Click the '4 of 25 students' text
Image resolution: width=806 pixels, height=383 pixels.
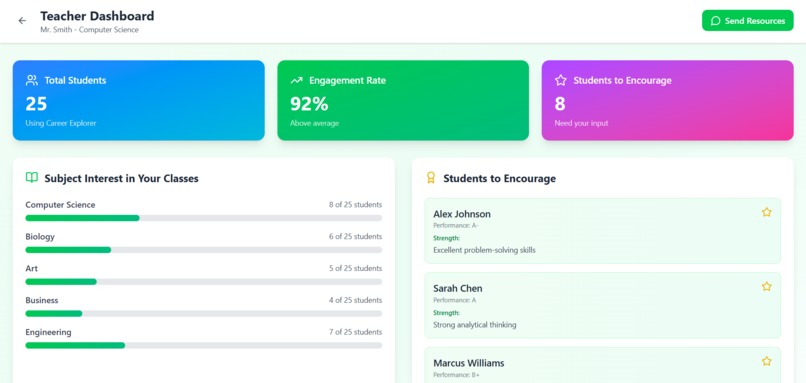click(355, 300)
